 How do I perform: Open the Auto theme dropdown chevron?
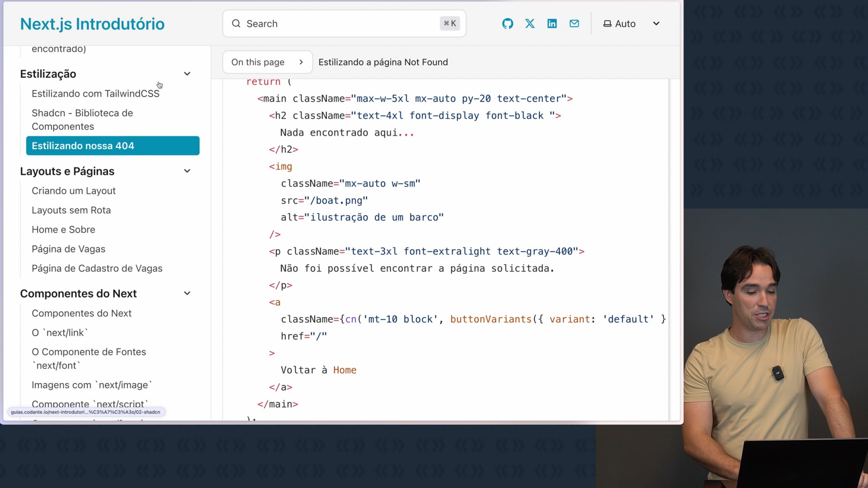click(x=656, y=23)
